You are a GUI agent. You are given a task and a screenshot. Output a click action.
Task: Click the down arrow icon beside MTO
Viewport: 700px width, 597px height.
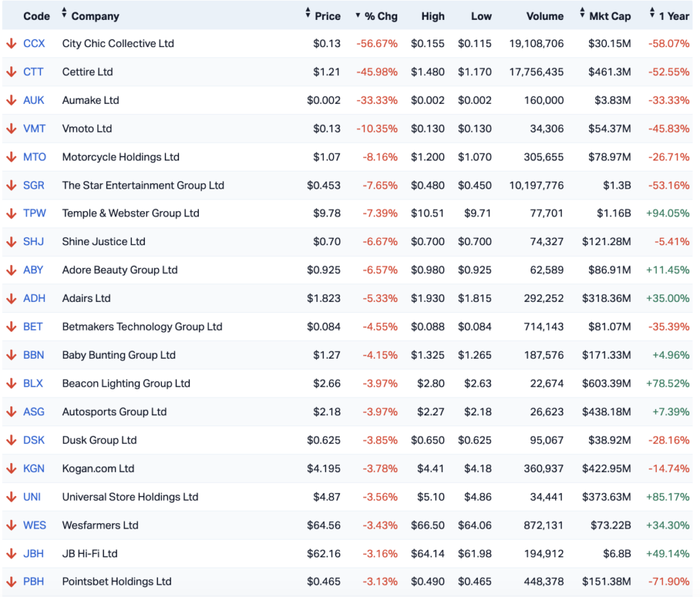pyautogui.click(x=11, y=157)
